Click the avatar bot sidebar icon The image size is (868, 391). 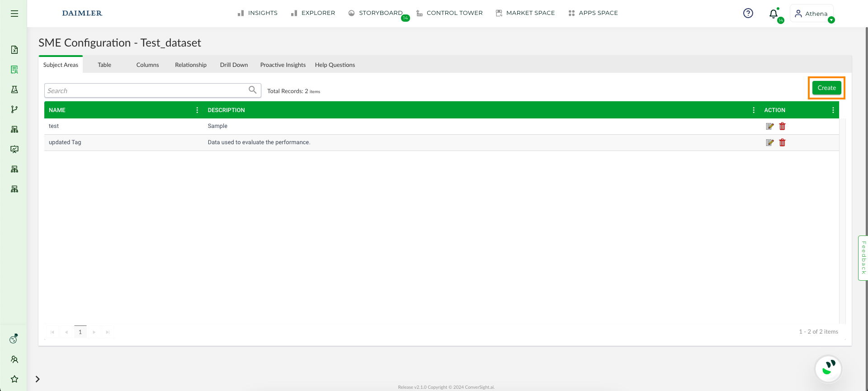coord(14,339)
